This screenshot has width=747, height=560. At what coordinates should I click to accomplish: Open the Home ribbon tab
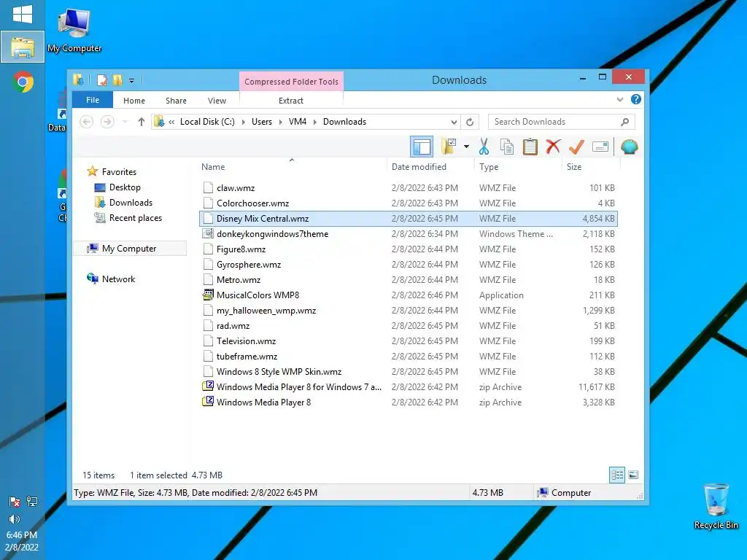click(134, 101)
